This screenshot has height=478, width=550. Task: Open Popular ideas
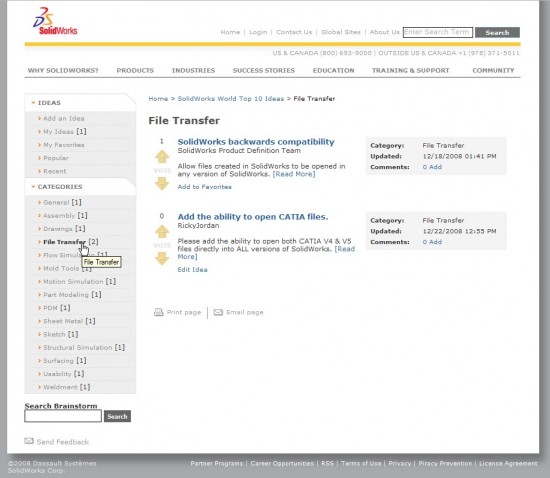[x=56, y=158]
